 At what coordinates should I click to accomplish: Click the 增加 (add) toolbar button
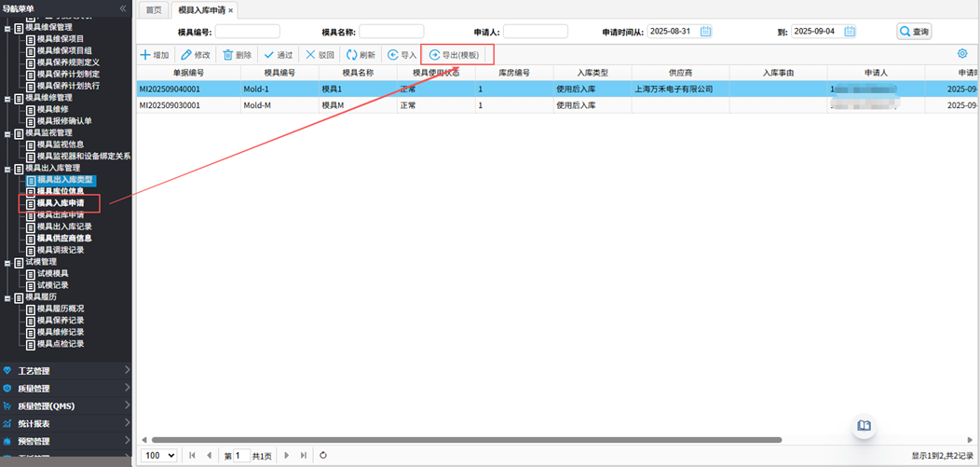click(x=155, y=55)
